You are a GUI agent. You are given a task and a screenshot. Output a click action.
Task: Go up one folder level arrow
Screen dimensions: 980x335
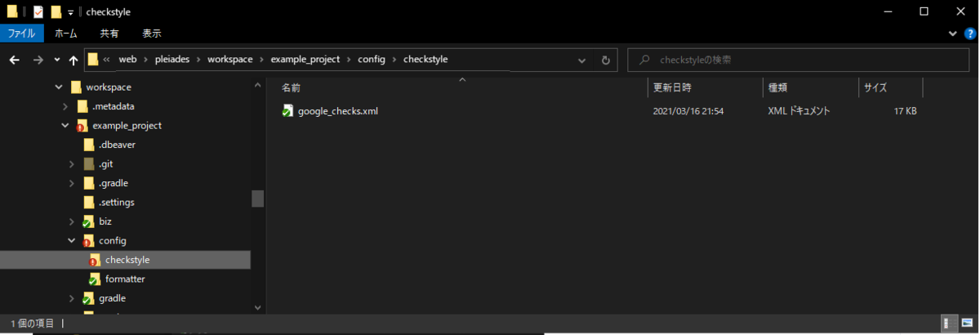click(x=73, y=60)
